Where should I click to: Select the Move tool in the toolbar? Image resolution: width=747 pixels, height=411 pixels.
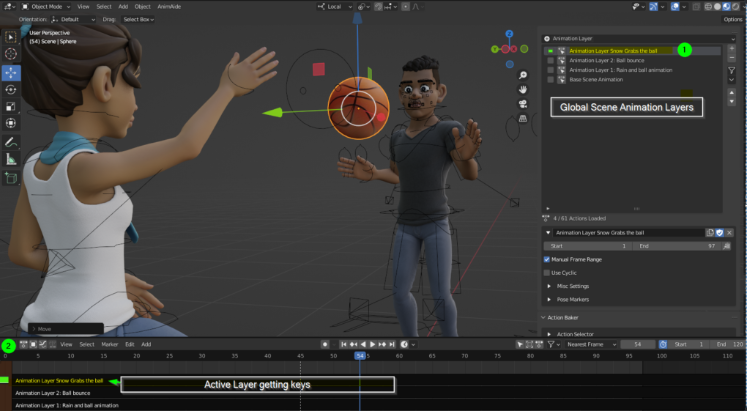tap(11, 73)
